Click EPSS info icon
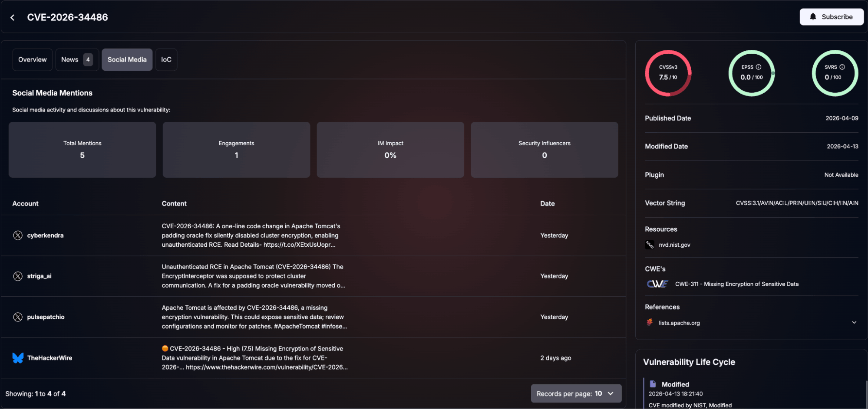 pos(759,67)
